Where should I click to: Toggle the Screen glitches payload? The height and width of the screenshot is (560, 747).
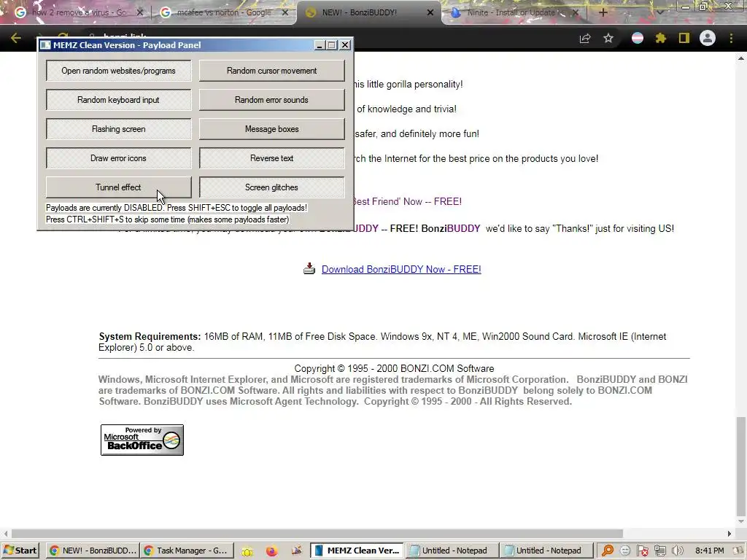click(271, 187)
